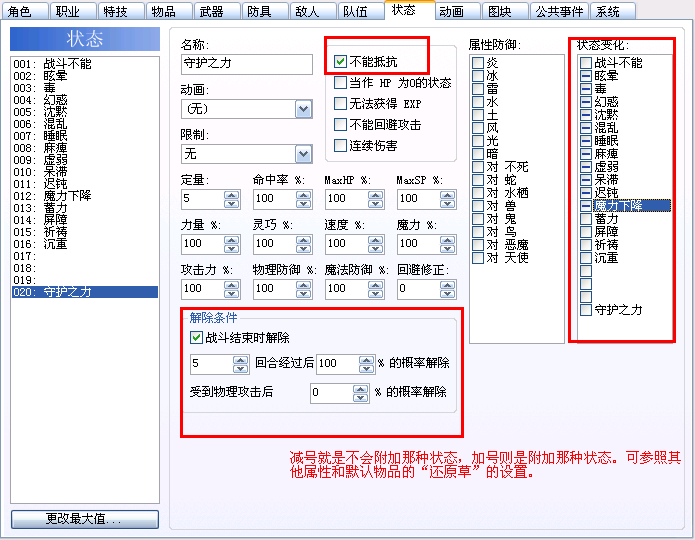Toggle 睡眠 in 状态变化 list

(586, 141)
